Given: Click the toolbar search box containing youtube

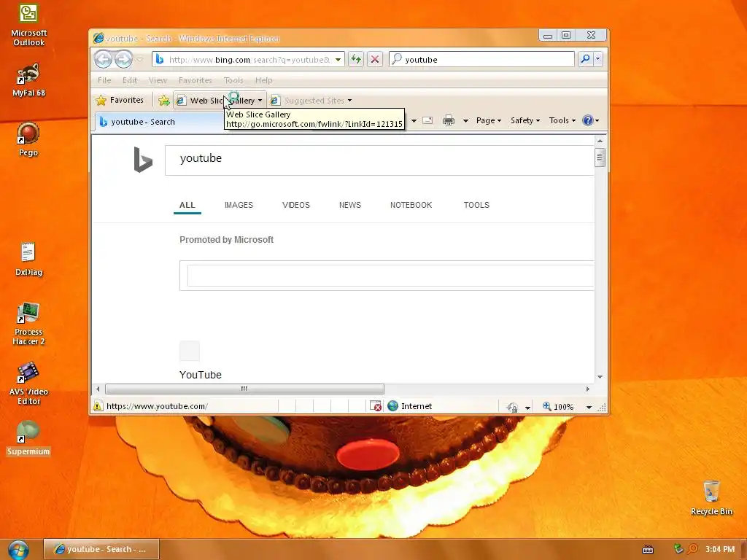Looking at the screenshot, I should tap(481, 60).
